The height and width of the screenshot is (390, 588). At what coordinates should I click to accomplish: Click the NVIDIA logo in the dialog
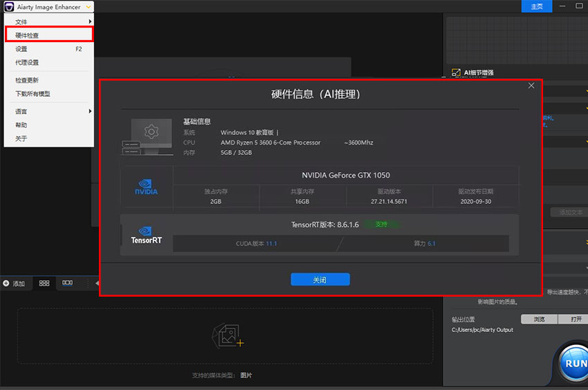point(146,187)
